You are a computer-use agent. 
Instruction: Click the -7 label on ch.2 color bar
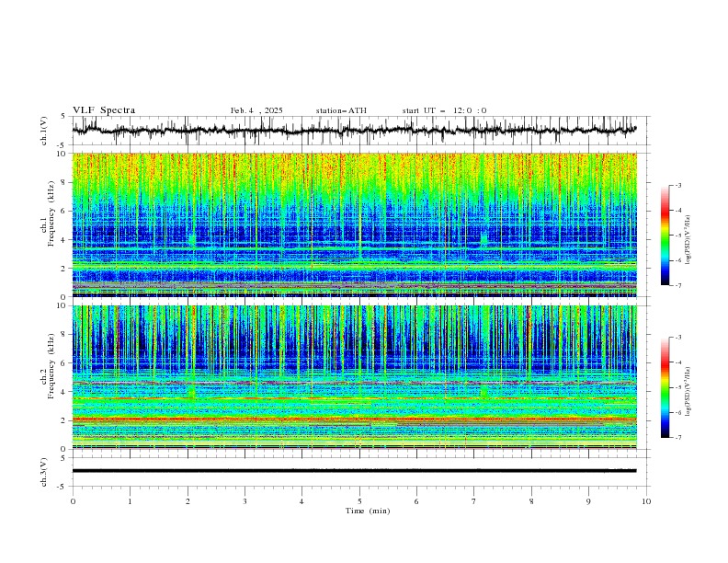pyautogui.click(x=677, y=438)
